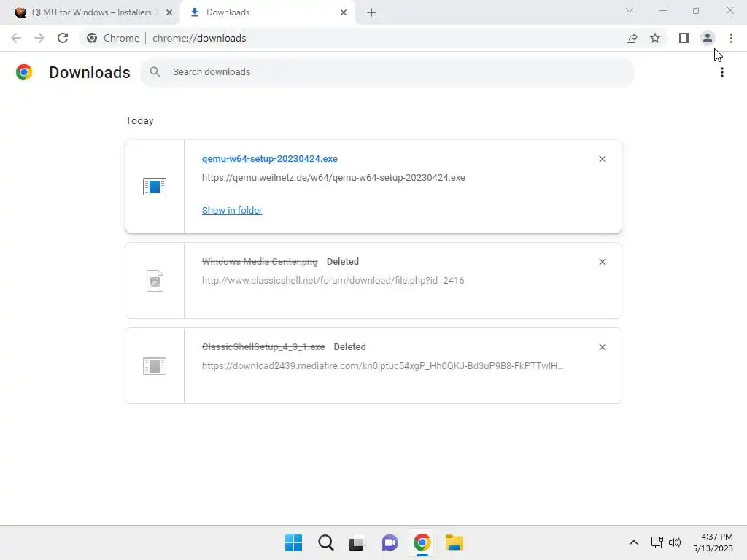Click the Chrome logo beside Downloads title

[x=24, y=72]
